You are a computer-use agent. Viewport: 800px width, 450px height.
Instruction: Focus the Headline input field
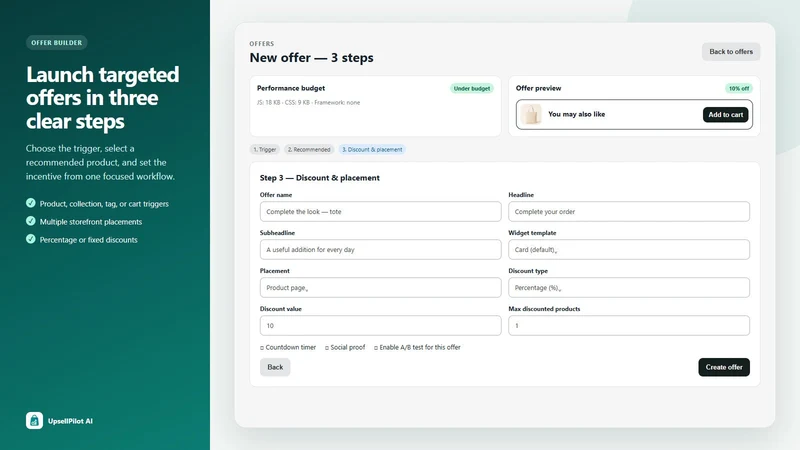[x=629, y=212]
